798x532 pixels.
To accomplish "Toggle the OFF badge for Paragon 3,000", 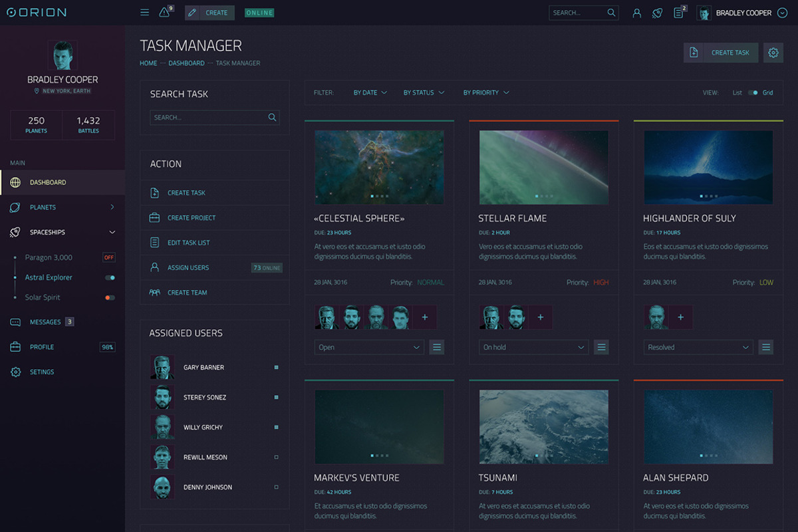I will [108, 257].
